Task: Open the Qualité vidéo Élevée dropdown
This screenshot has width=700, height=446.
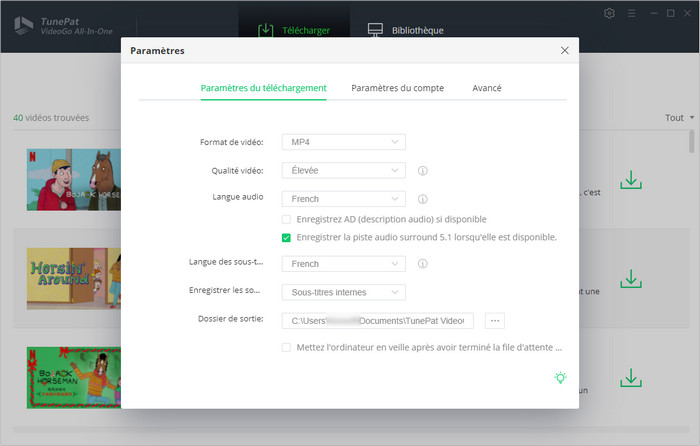Action: coord(343,171)
